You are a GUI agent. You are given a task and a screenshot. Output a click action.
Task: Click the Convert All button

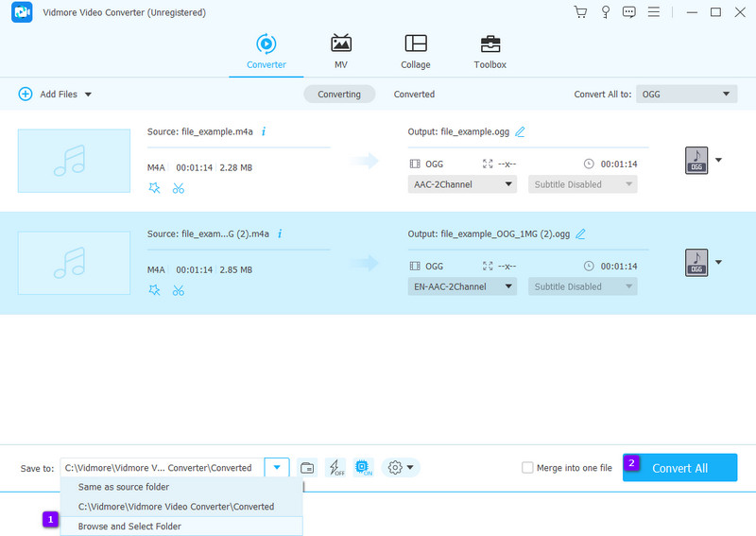pyautogui.click(x=679, y=468)
